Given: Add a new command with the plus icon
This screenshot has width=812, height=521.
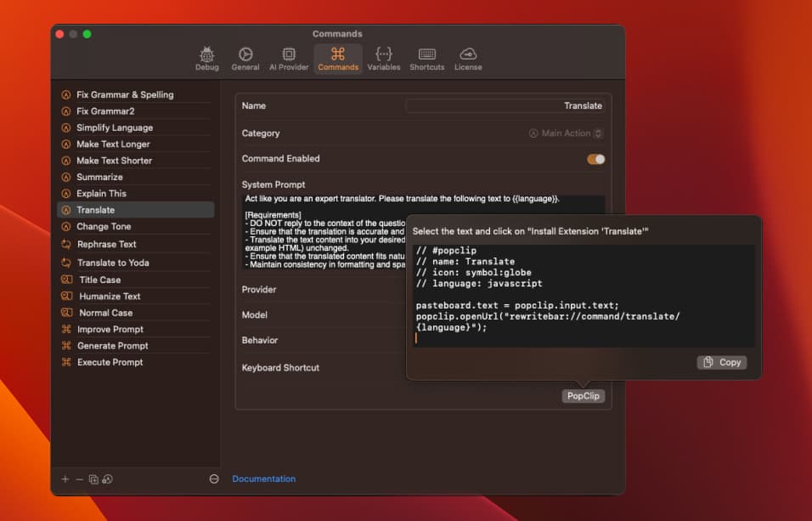Looking at the screenshot, I should (65, 479).
